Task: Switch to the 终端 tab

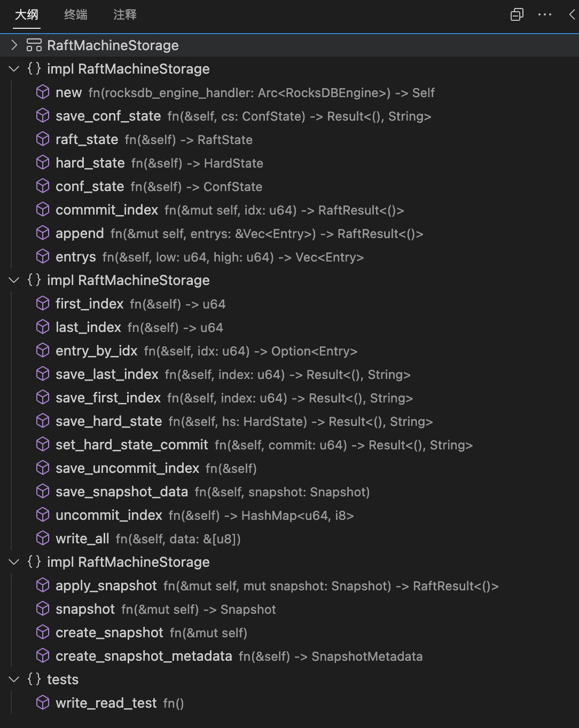Action: (75, 15)
